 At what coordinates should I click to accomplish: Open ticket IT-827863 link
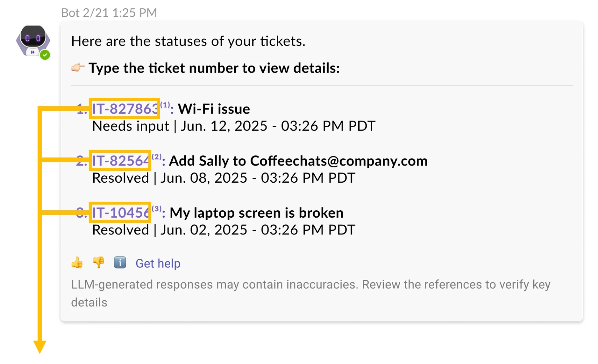point(125,109)
